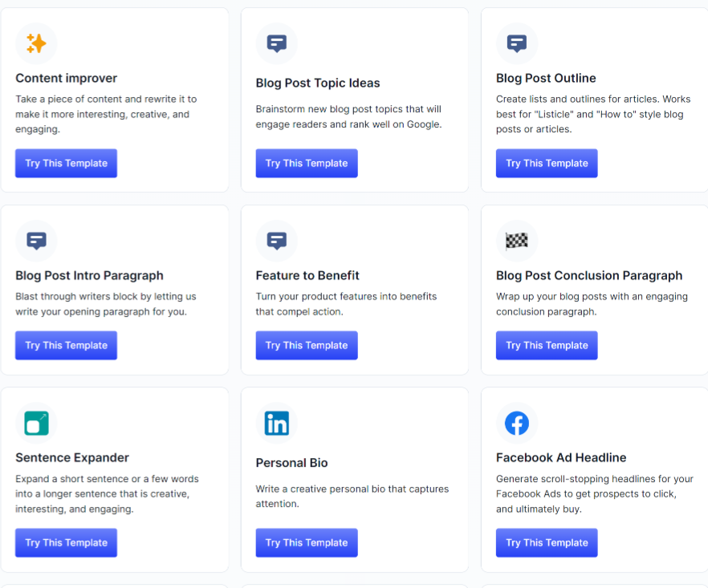Screen dimensions: 708x588
Task: Click the Blog Post Intro Paragraph icon
Action: point(37,241)
